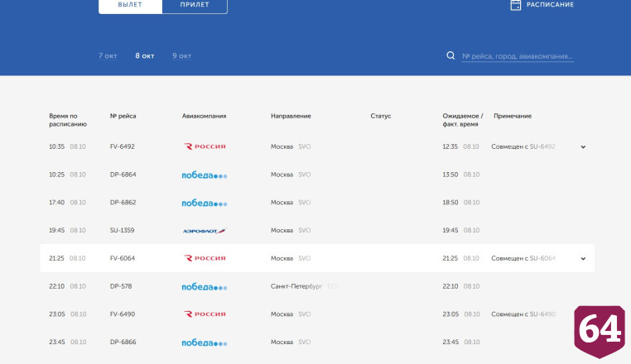The image size is (631, 364).
Task: Select the 8 окт date
Action: click(144, 56)
